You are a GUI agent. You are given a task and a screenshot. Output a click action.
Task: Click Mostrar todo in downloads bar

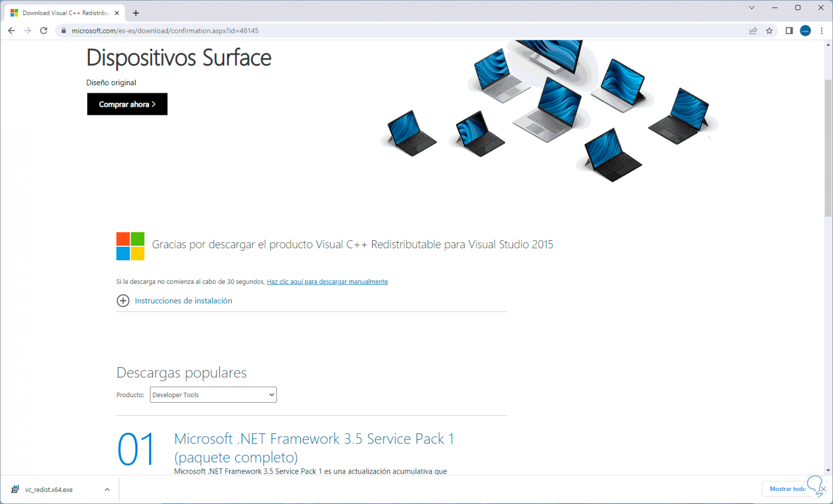(x=787, y=489)
